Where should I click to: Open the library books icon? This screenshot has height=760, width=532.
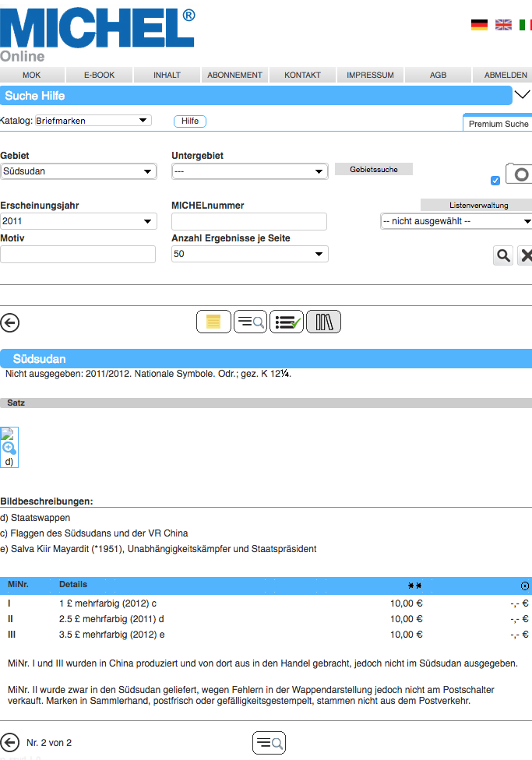pos(323,322)
